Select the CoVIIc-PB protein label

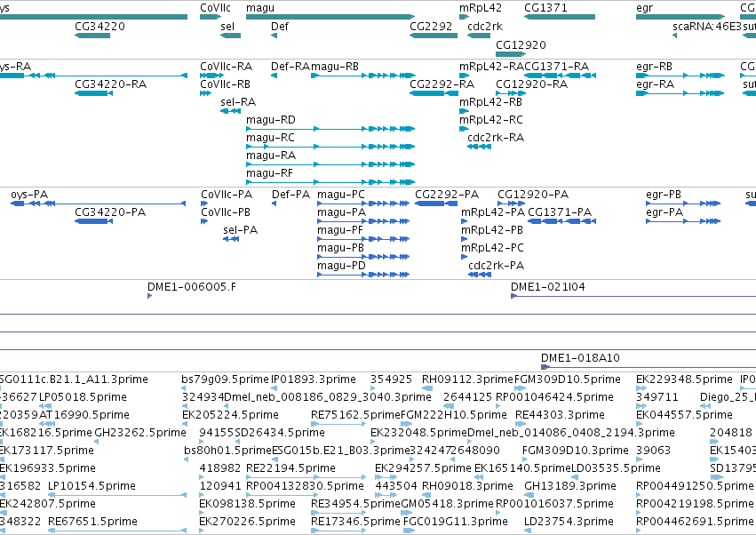[x=226, y=212]
